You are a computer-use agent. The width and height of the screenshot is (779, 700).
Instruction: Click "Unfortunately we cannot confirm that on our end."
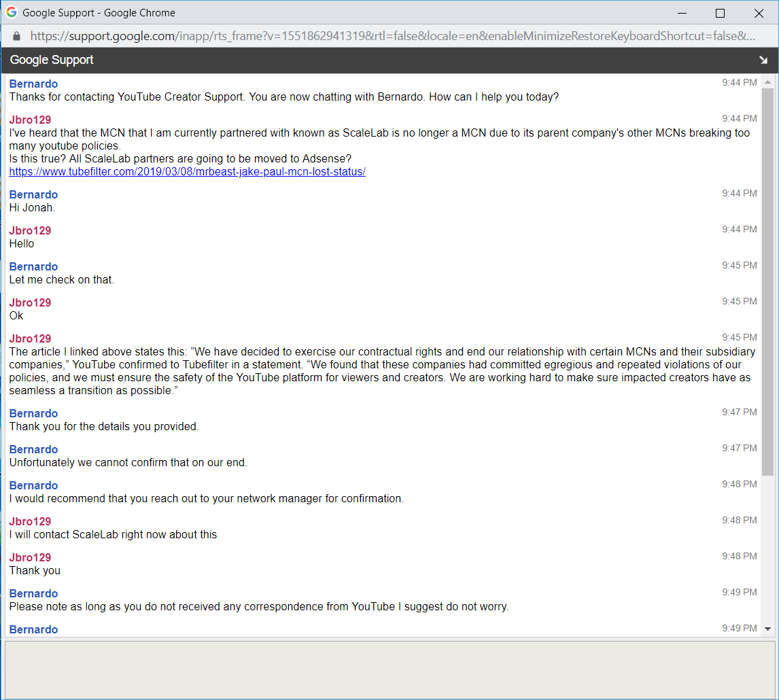pos(128,463)
